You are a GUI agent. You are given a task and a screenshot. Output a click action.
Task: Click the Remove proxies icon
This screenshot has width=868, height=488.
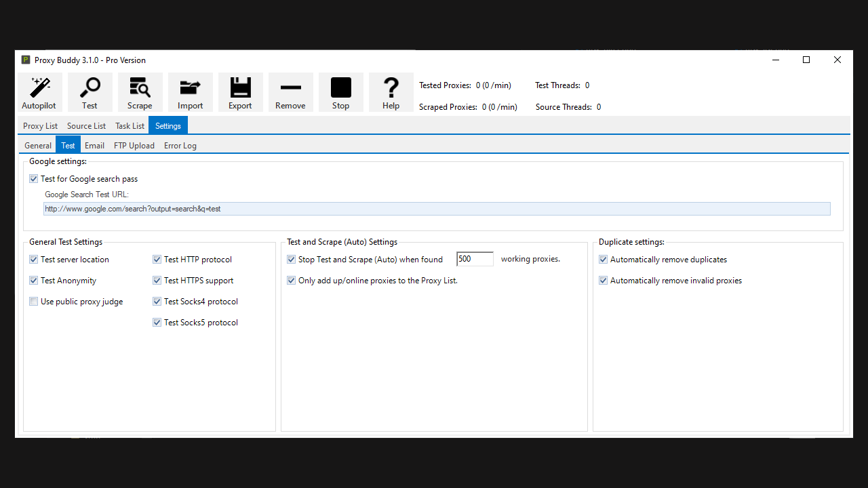coord(290,88)
